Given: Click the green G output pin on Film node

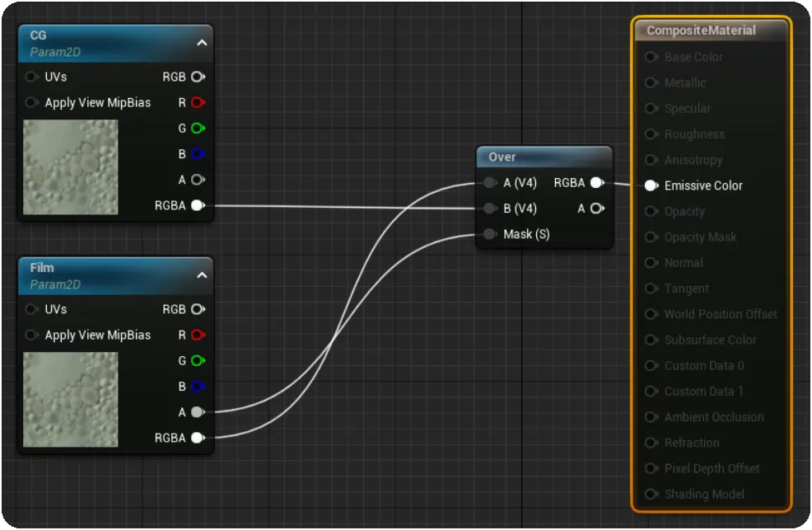Looking at the screenshot, I should coord(198,360).
